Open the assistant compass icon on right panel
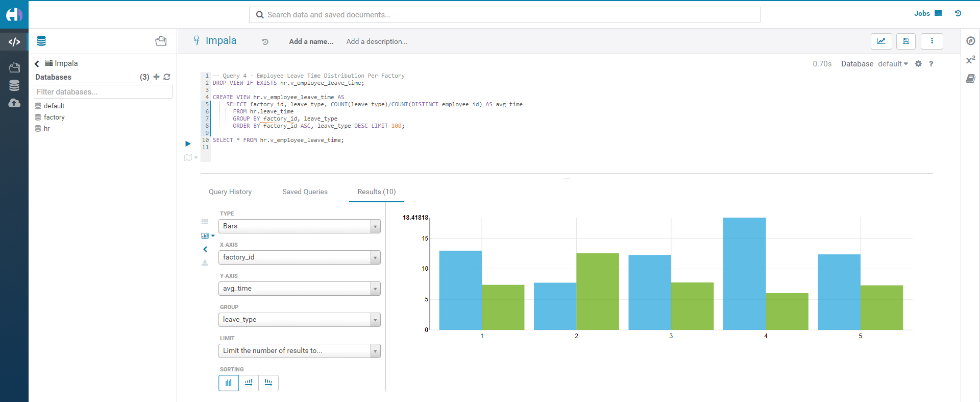This screenshot has width=980, height=402. coord(971,41)
